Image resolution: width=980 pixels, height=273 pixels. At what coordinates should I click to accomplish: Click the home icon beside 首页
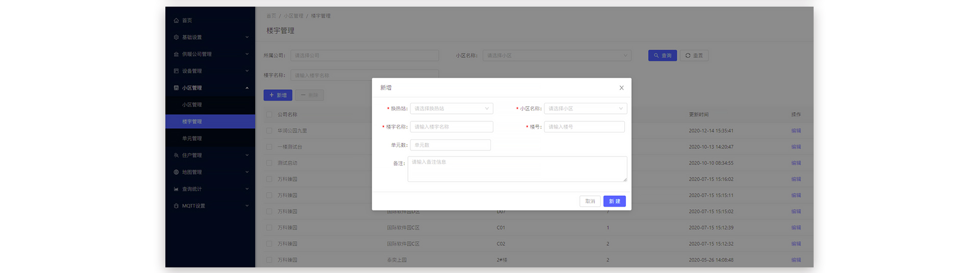[176, 20]
